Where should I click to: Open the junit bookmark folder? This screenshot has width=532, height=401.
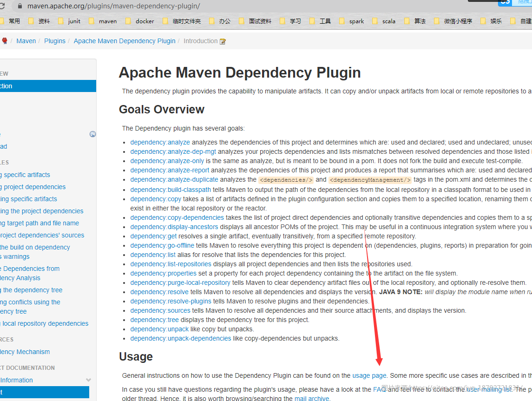coord(69,21)
